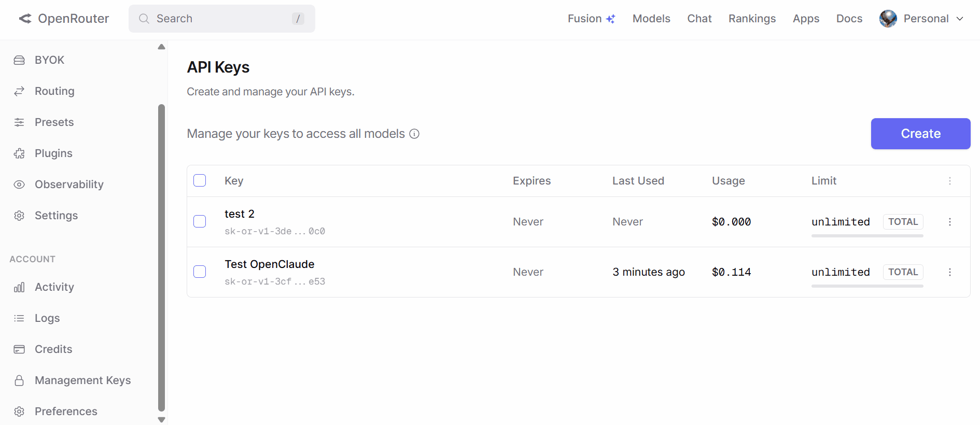The width and height of the screenshot is (980, 425).
Task: Click the info icon beside manage keys text
Action: 414,134
